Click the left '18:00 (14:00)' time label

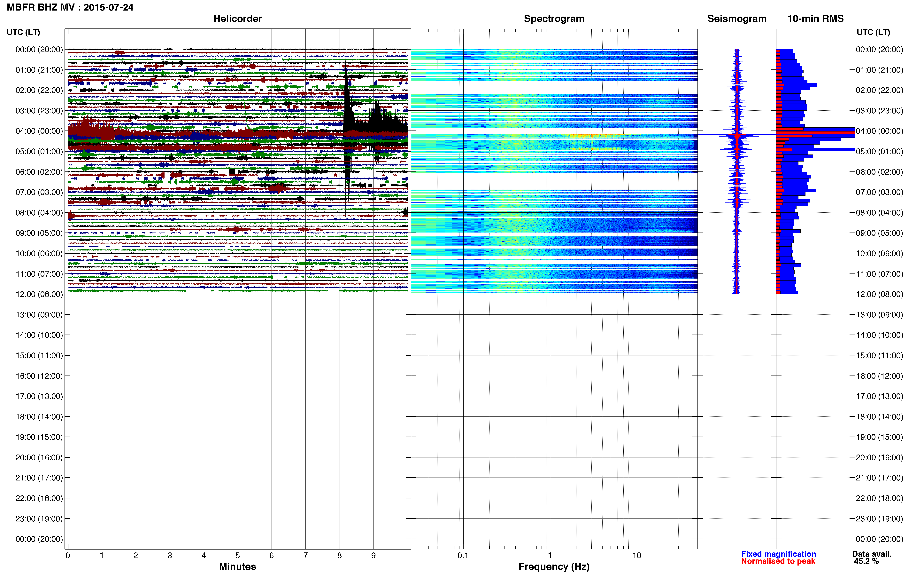coord(39,417)
